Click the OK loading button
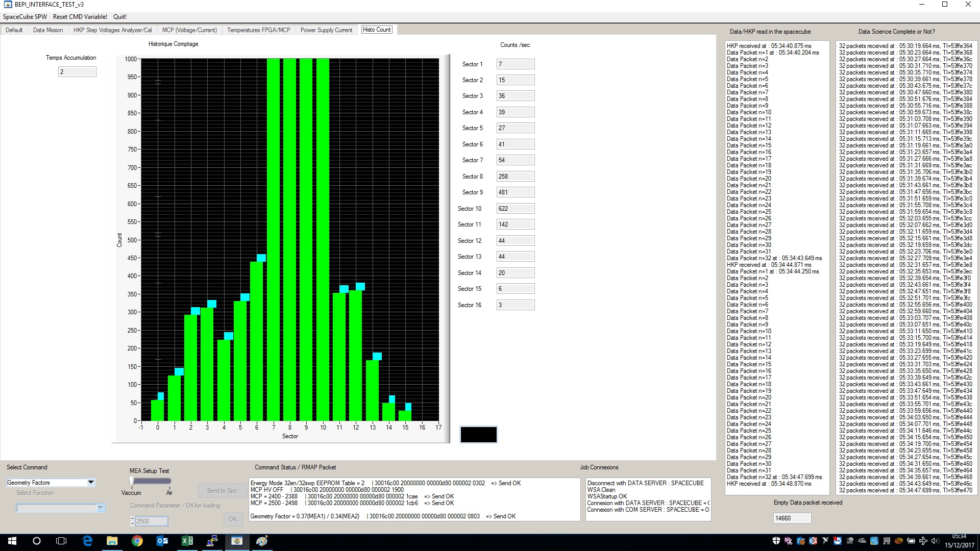The width and height of the screenshot is (980, 551). pyautogui.click(x=233, y=519)
